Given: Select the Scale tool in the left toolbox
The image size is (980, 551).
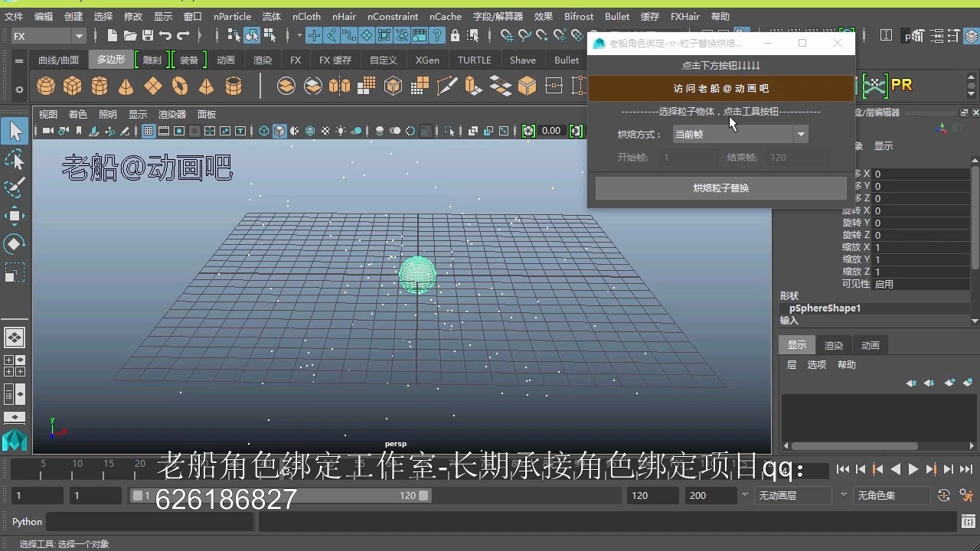Looking at the screenshot, I should point(15,272).
